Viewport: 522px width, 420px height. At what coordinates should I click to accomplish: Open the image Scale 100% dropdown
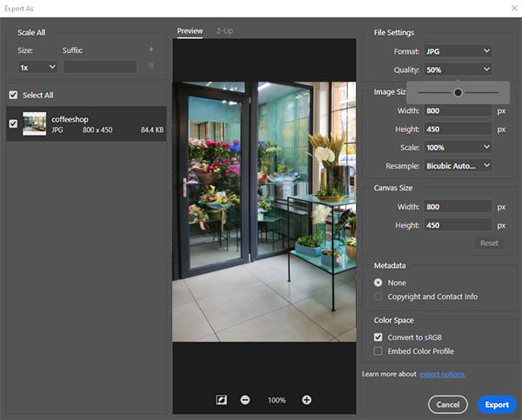point(458,147)
